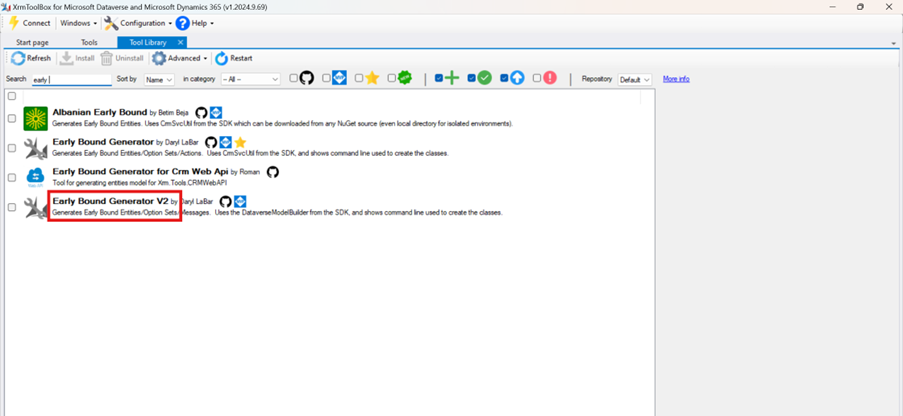Click the More info link
The width and height of the screenshot is (903, 416).
click(676, 79)
